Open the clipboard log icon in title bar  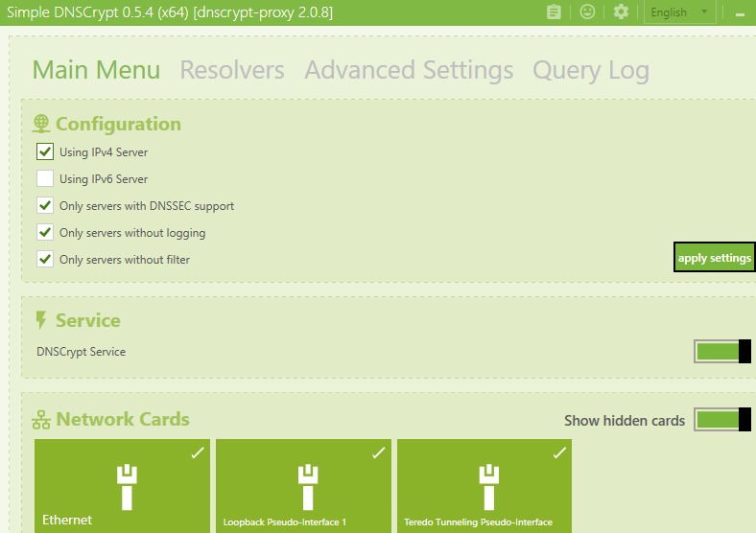pos(554,12)
